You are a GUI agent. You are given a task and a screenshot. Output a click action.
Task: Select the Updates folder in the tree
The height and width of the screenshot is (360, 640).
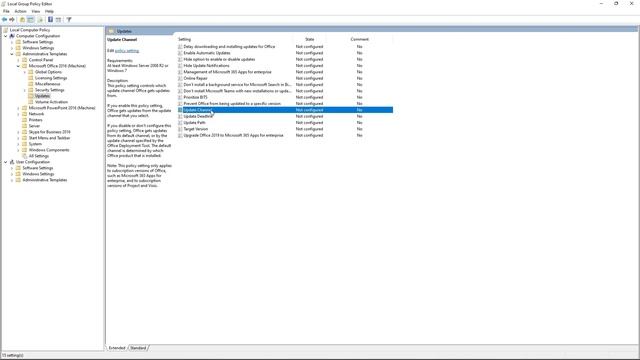(42, 96)
